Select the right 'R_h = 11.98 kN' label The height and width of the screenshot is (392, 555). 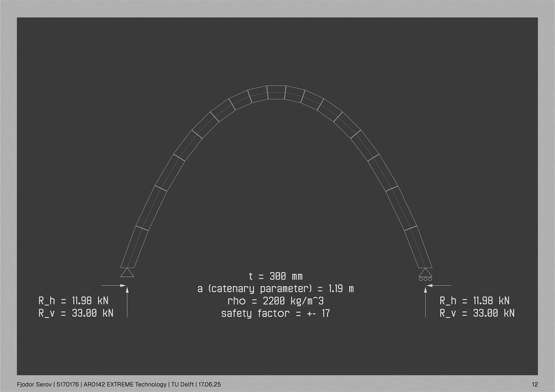474,301
